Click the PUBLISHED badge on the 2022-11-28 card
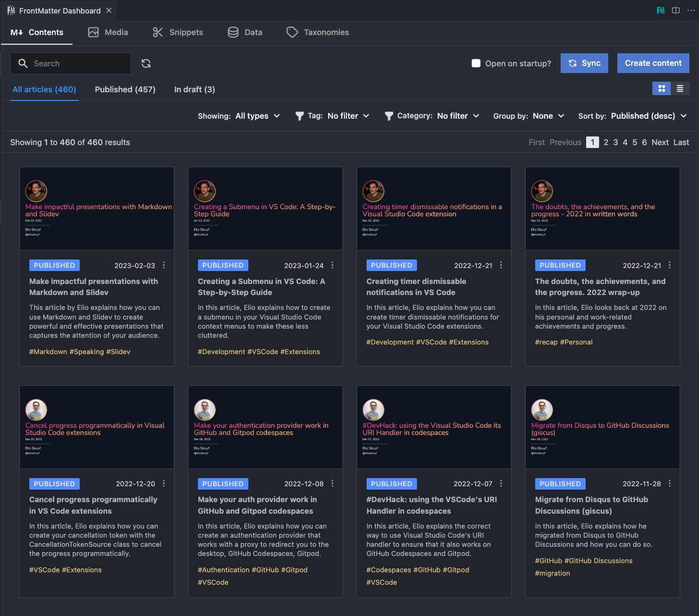The height and width of the screenshot is (616, 699). tap(560, 484)
